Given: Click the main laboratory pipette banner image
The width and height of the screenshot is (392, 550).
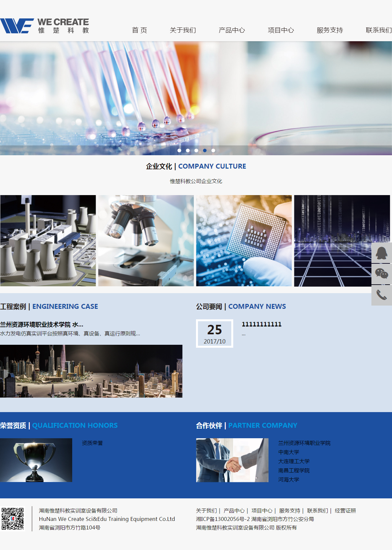Looking at the screenshot, I should (x=196, y=98).
